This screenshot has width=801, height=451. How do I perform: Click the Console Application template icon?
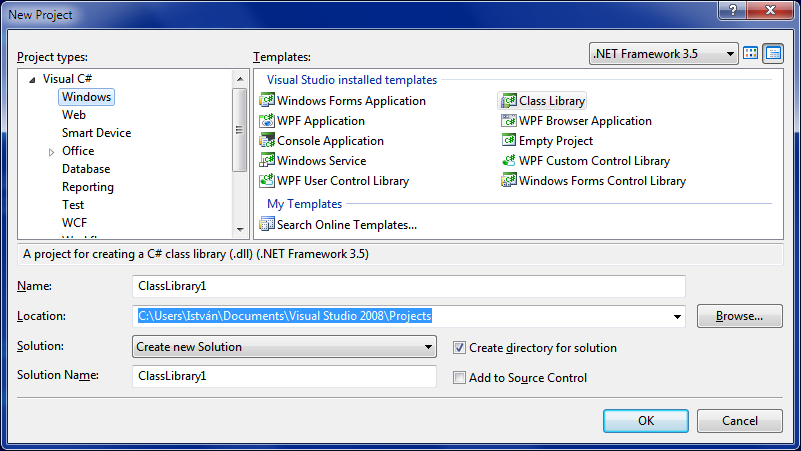coord(267,140)
